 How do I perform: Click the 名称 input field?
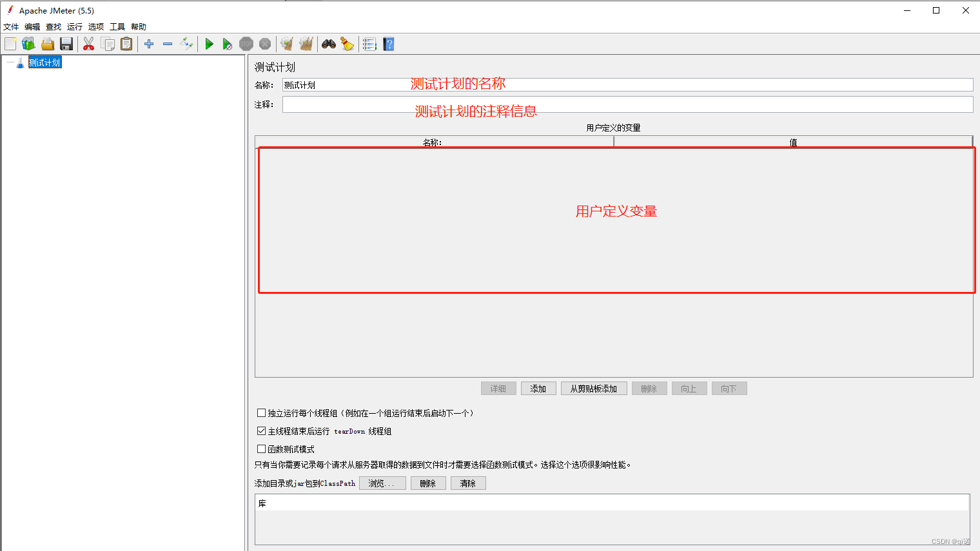[x=627, y=85]
